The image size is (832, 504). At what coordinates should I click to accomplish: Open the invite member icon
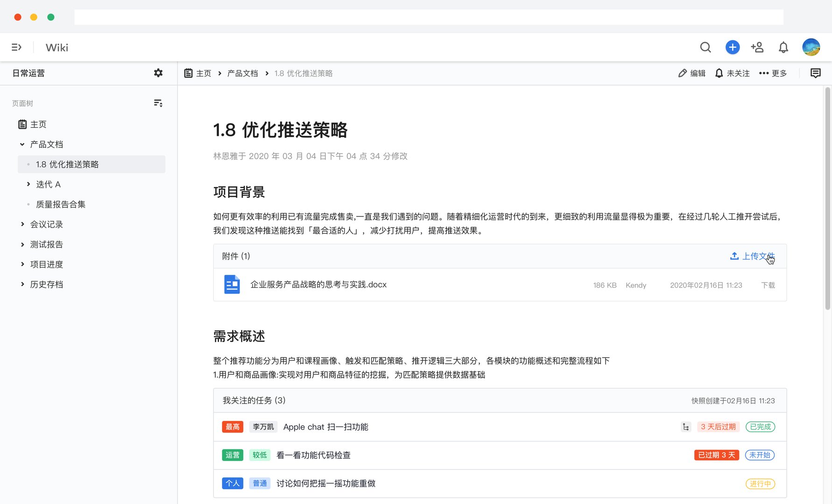(758, 47)
